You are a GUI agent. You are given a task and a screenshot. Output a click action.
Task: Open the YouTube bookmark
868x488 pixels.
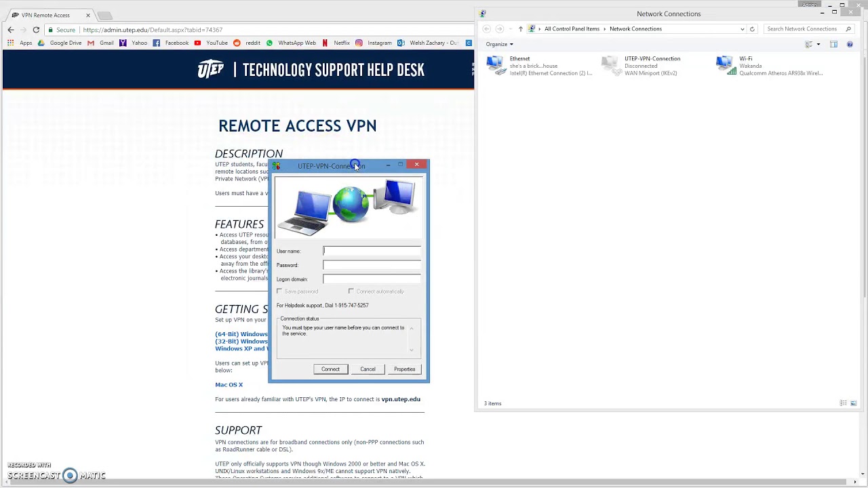click(211, 43)
